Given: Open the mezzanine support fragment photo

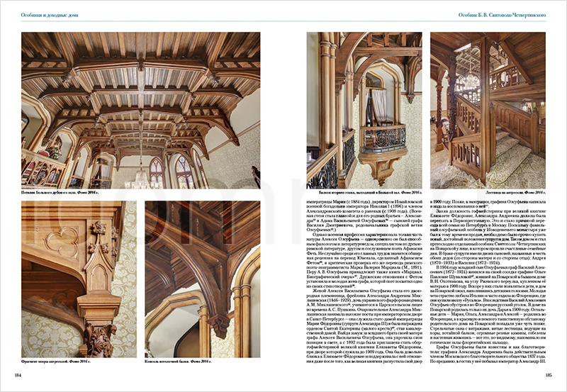Looking at the screenshot, I should tap(79, 279).
